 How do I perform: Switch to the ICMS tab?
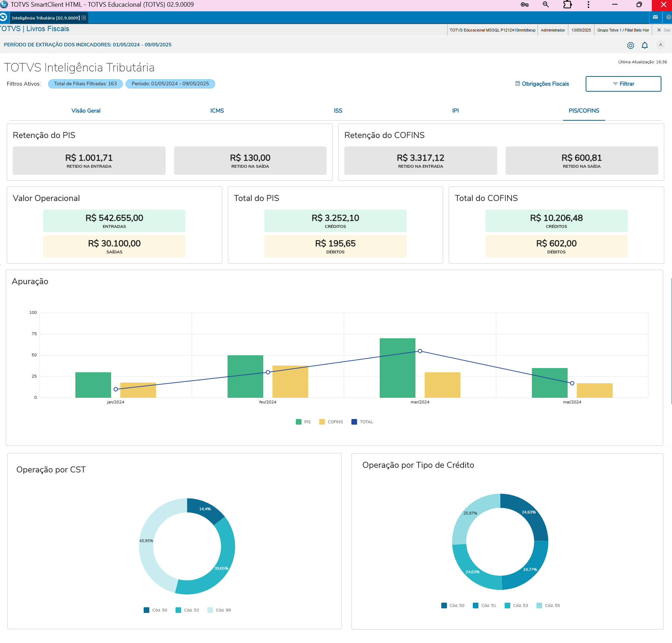click(217, 111)
